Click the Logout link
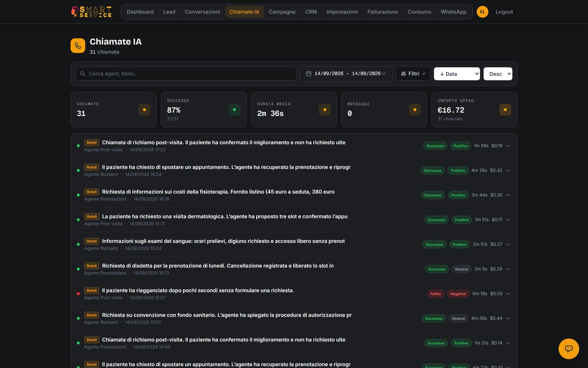 (504, 12)
